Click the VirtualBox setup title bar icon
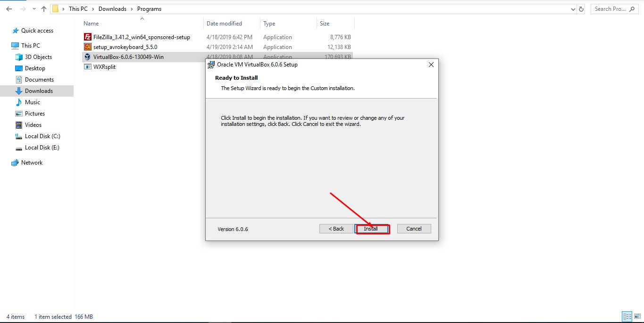 pos(211,65)
